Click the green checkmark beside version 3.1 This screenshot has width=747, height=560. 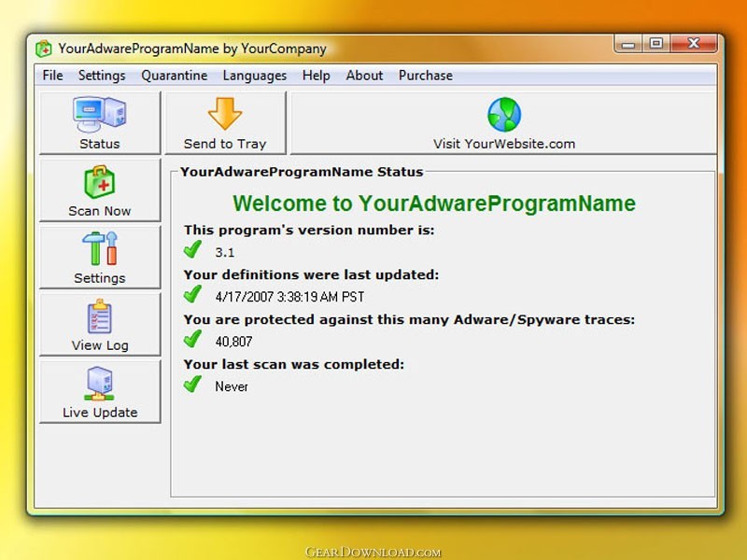tap(192, 249)
